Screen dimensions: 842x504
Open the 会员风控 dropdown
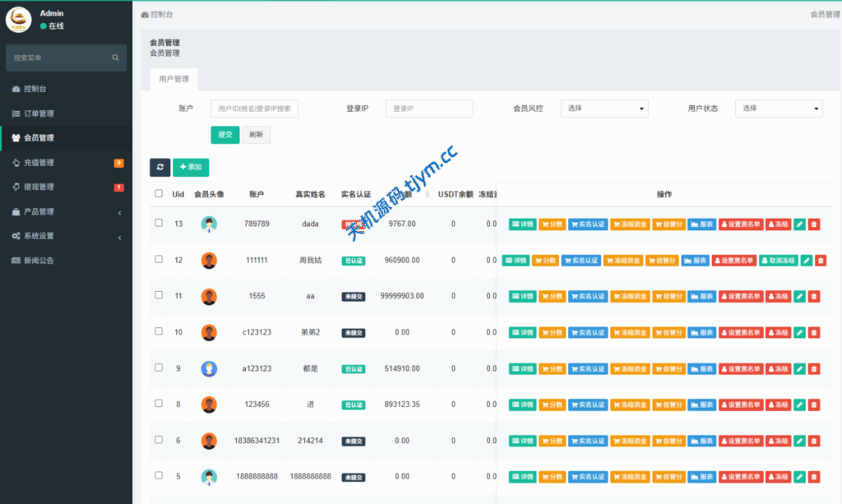[604, 109]
